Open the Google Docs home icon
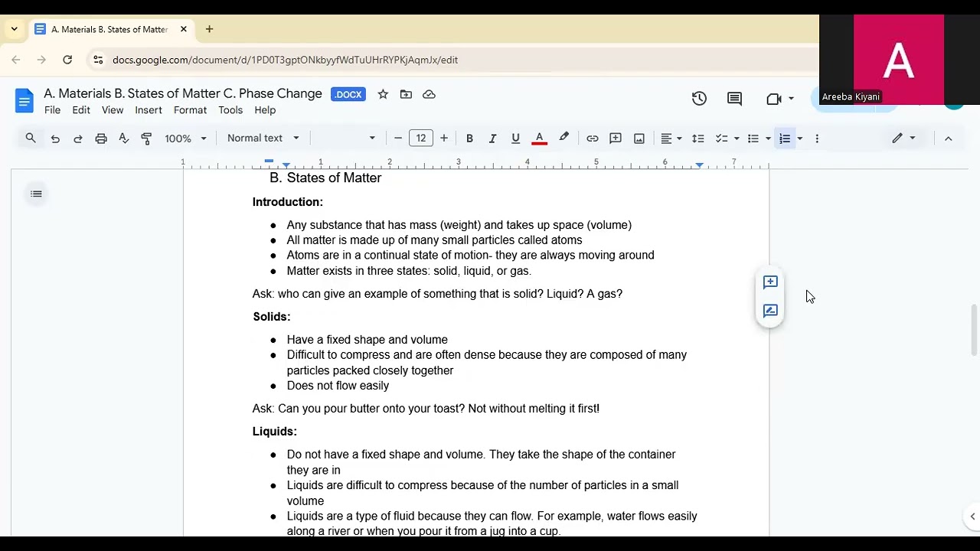Screen dimensions: 980x551 (x=24, y=101)
